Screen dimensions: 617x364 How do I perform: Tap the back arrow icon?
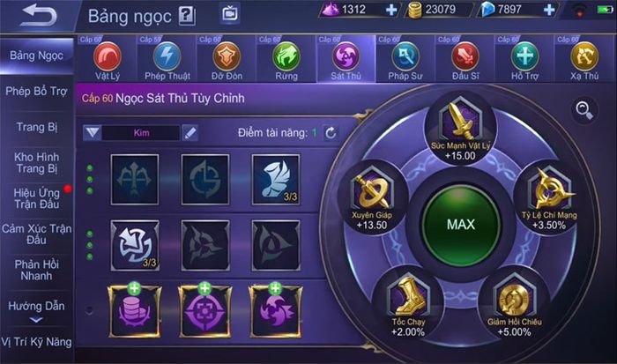pyautogui.click(x=39, y=15)
